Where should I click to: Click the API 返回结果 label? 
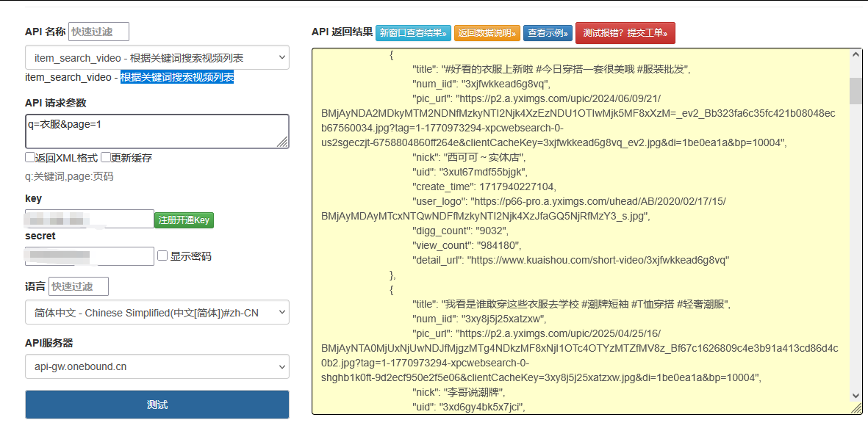[342, 32]
